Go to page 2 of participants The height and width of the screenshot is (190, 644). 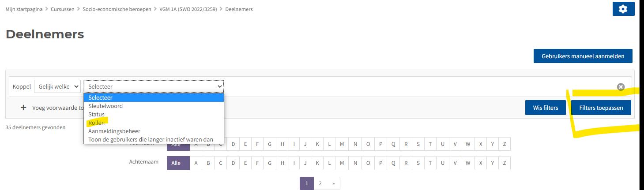(320, 183)
